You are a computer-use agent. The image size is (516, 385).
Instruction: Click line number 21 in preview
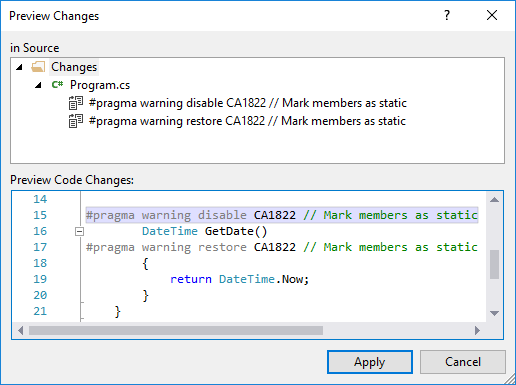(40, 311)
